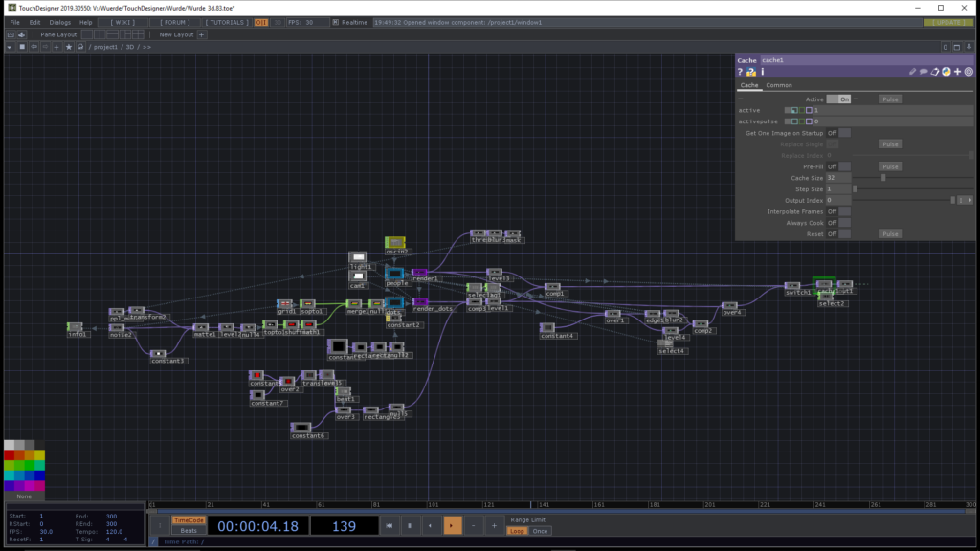Open the operator info 'i' icon
Image resolution: width=980 pixels, height=551 pixels.
coord(763,72)
